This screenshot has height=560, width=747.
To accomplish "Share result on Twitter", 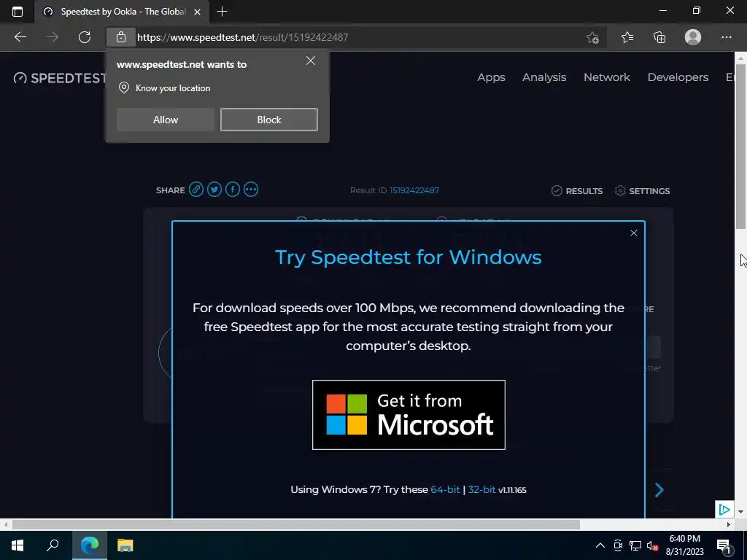I will click(x=214, y=190).
